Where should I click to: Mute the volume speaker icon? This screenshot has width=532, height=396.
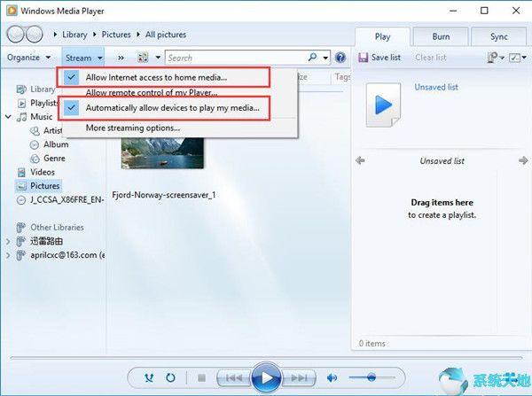(332, 377)
